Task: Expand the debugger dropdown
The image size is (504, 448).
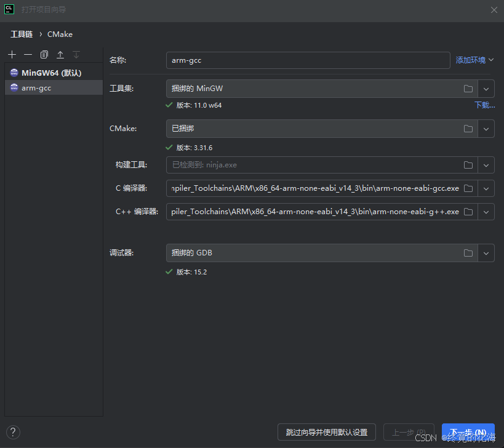Action: pyautogui.click(x=486, y=254)
